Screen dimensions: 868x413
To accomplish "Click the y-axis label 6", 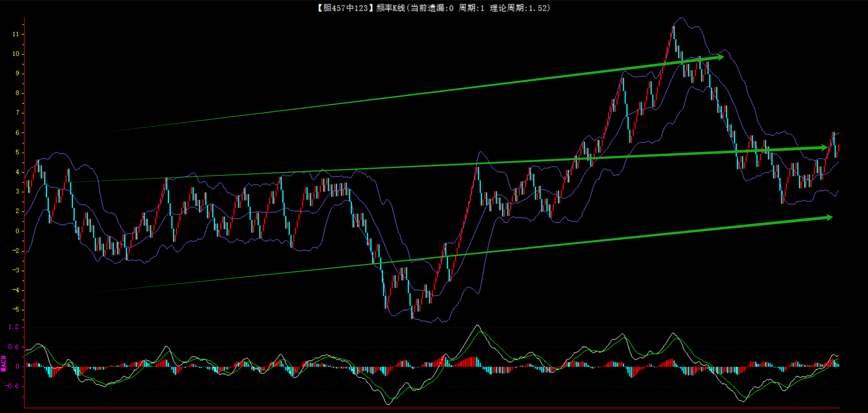I will pos(17,133).
